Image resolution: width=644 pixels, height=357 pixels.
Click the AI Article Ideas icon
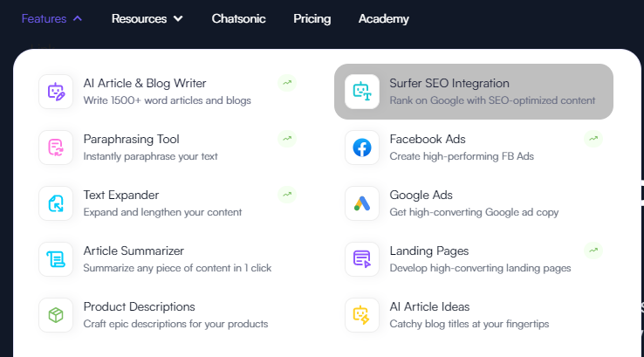[x=362, y=315]
